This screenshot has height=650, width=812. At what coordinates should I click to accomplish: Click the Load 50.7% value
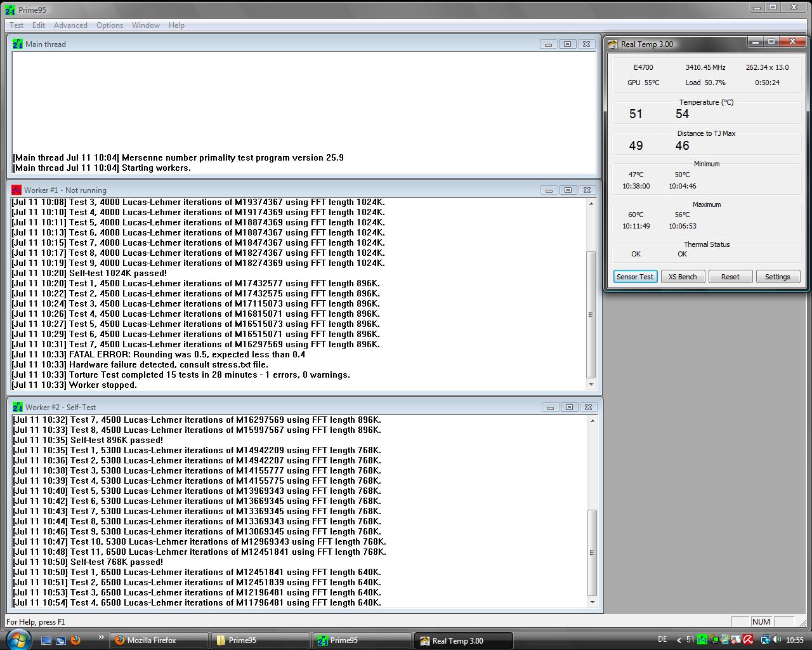(x=705, y=83)
